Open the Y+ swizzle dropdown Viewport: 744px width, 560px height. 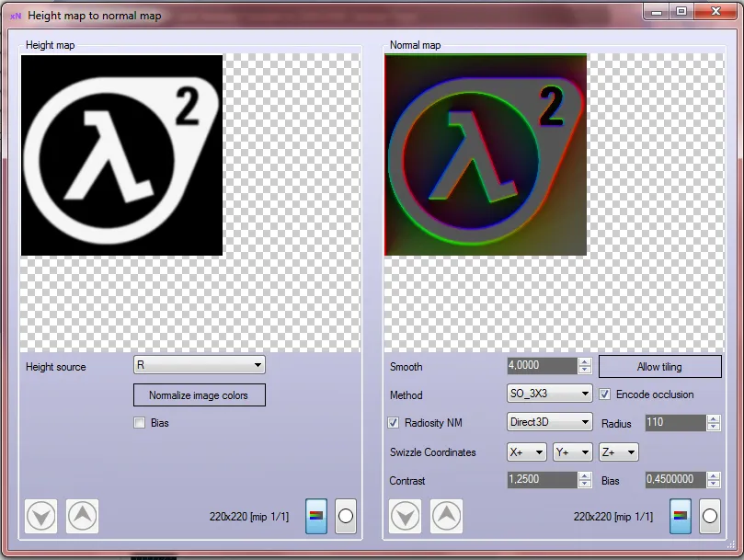click(572, 452)
